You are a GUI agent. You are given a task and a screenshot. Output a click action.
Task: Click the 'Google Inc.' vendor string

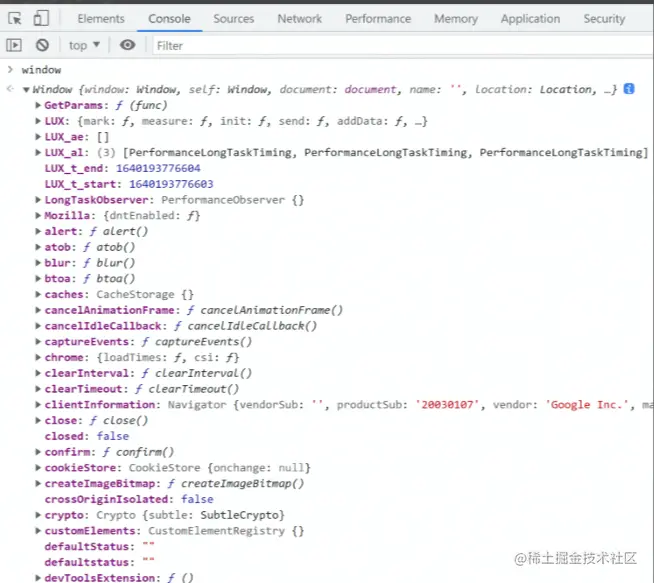(587, 405)
